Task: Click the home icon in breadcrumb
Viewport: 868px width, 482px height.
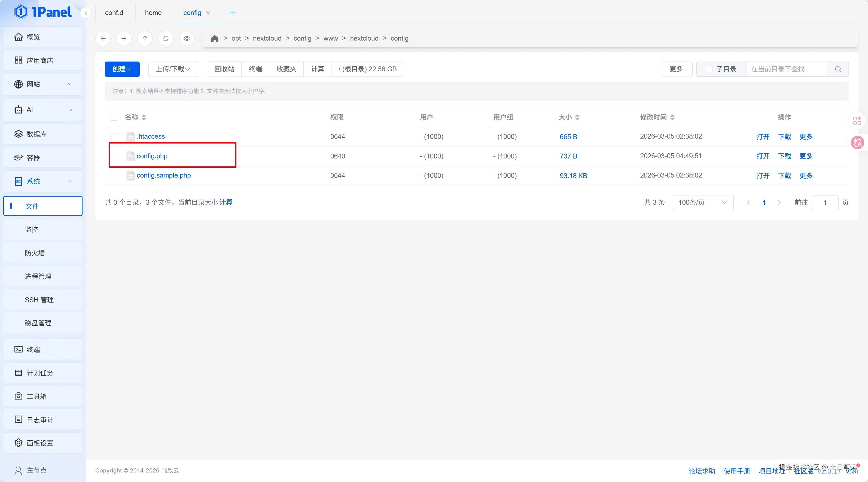Action: 215,38
